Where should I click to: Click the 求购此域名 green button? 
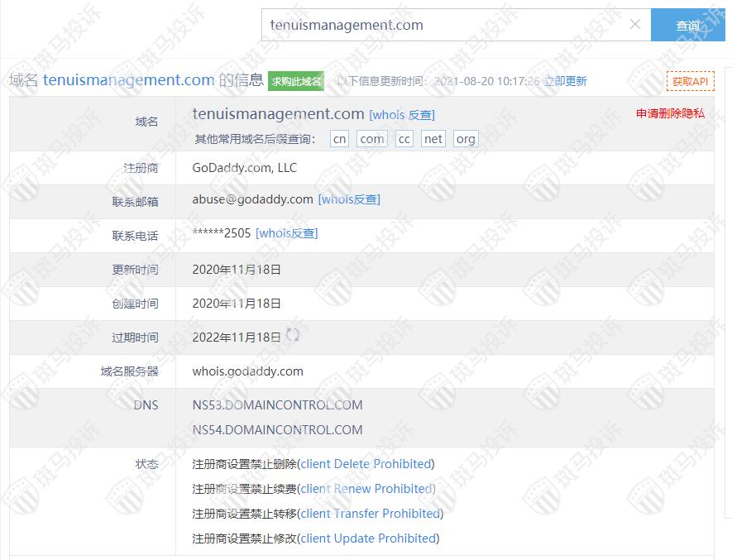pyautogui.click(x=296, y=81)
